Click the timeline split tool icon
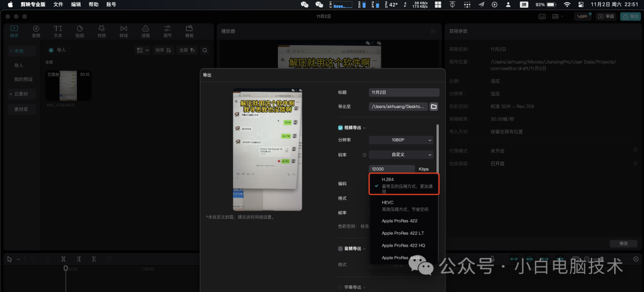The image size is (644, 292). tap(63, 259)
